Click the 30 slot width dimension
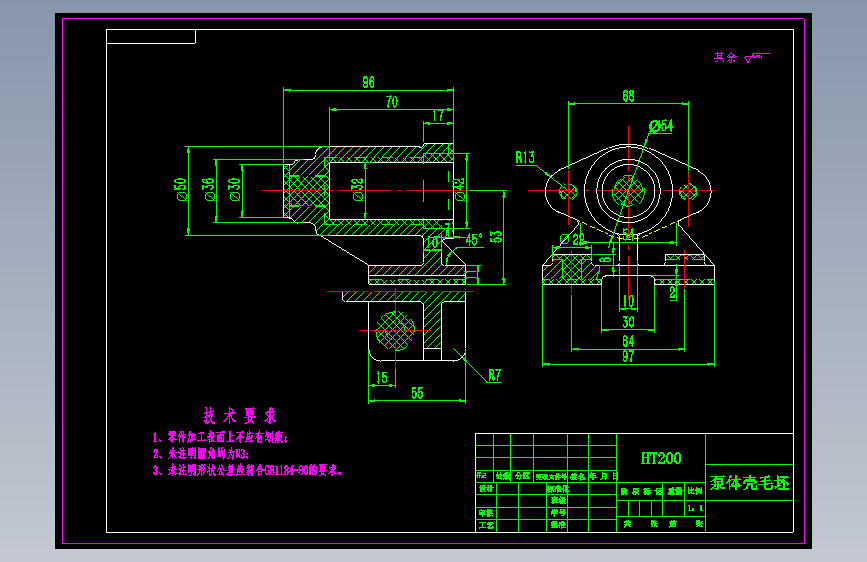 628,322
